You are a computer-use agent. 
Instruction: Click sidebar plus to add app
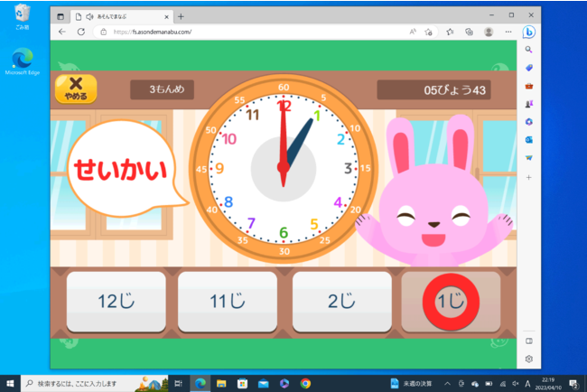528,177
